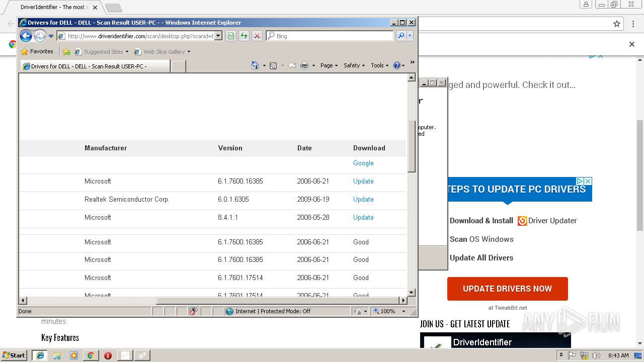Open a new IE tab
The image size is (644, 362).
[178, 66]
